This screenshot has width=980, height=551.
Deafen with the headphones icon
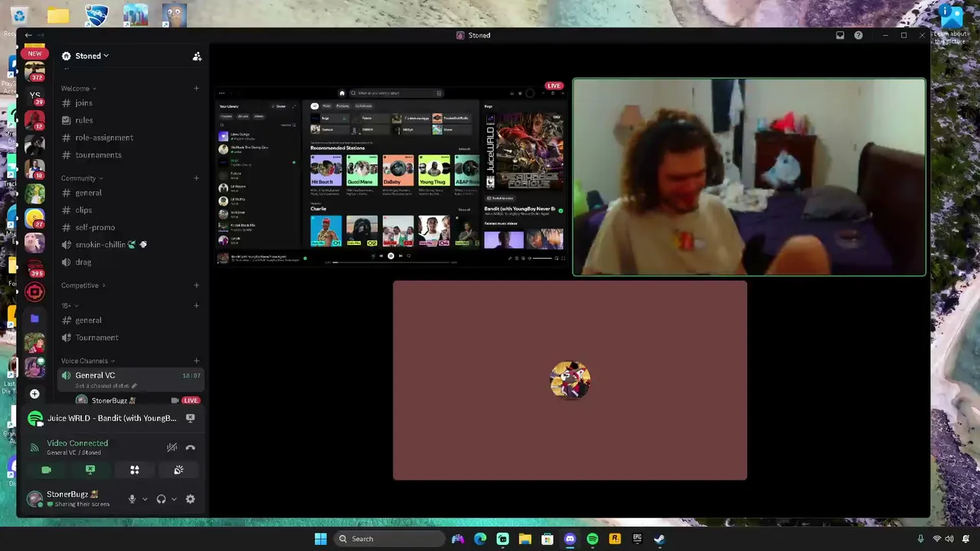[x=161, y=499]
